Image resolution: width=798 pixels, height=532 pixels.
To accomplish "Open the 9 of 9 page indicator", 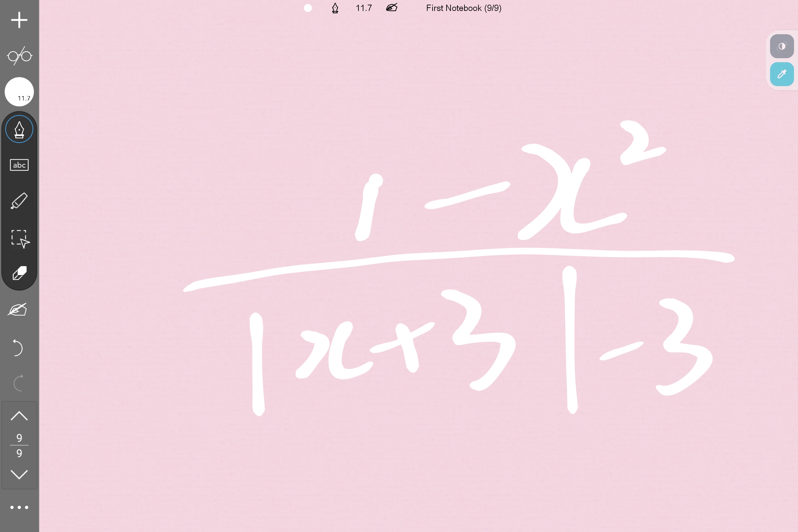I will tap(19, 445).
